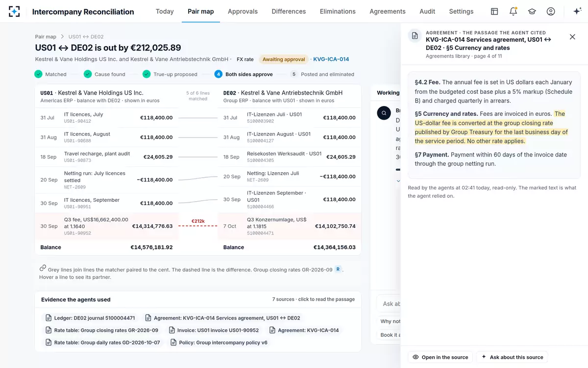The image size is (588, 368).
Task: Open evidence chip Rate table: Group closing rates
Action: tap(102, 330)
